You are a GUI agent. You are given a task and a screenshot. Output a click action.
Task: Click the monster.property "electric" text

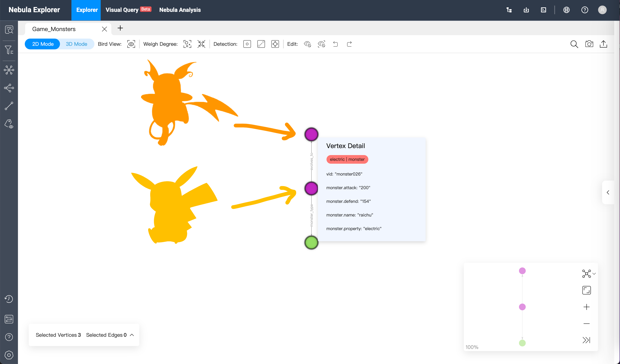354,229
